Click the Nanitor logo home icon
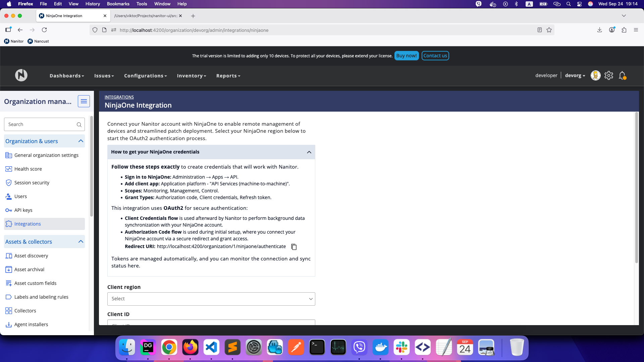This screenshot has width=644, height=362. pos(21,75)
